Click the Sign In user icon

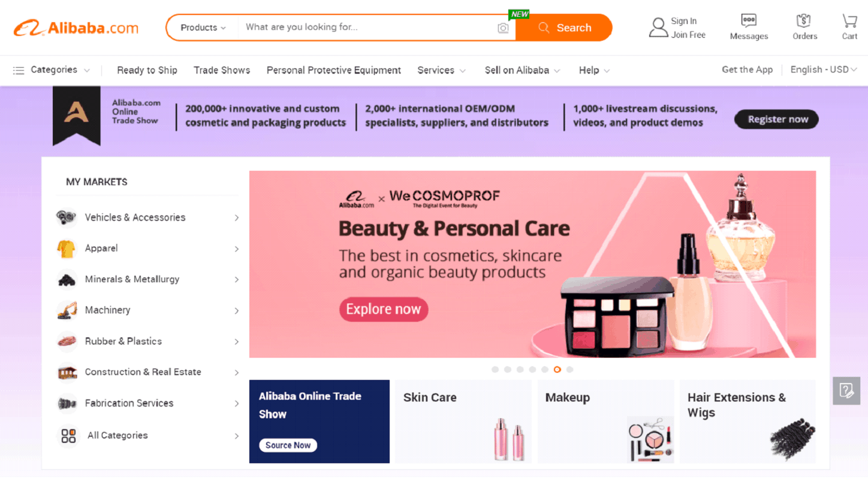click(658, 28)
